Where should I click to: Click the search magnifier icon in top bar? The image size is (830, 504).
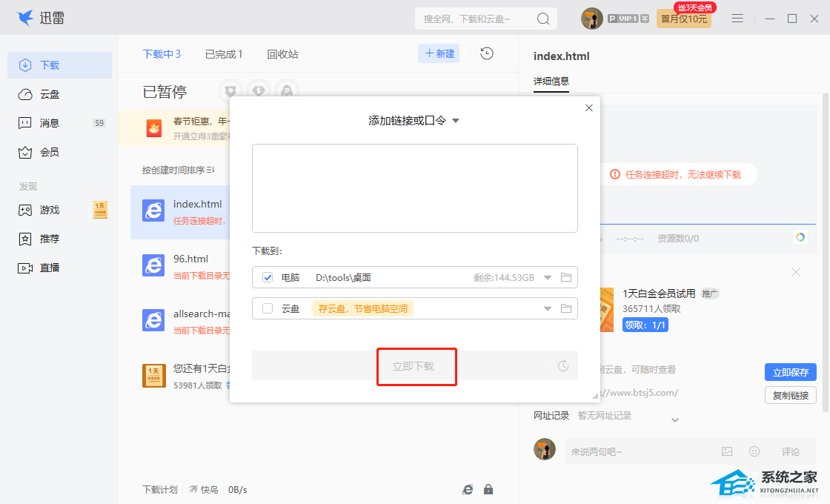(x=543, y=19)
